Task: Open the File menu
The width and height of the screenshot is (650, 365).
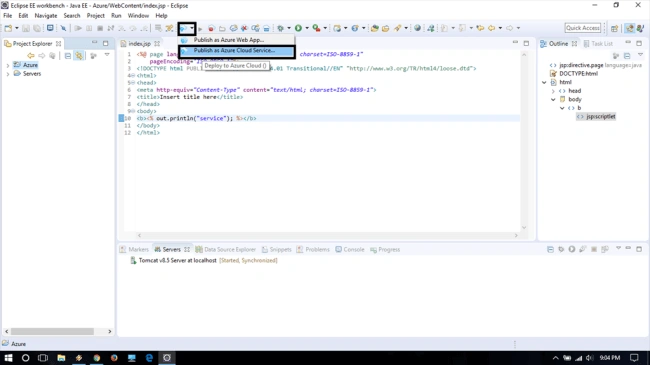Action: tap(7, 16)
